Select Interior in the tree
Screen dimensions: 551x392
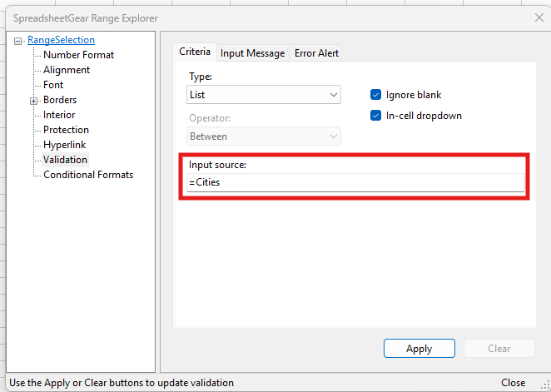click(x=59, y=115)
